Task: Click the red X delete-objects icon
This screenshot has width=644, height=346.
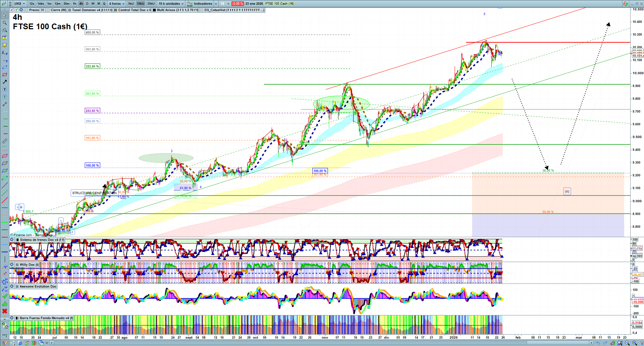Action: [x=5, y=311]
